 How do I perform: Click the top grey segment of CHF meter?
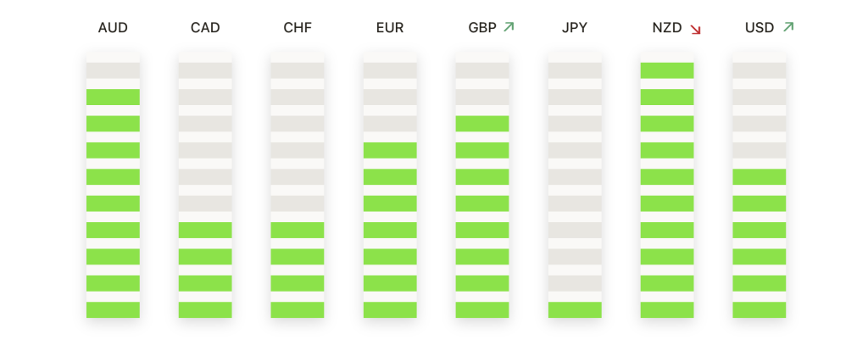click(x=298, y=70)
